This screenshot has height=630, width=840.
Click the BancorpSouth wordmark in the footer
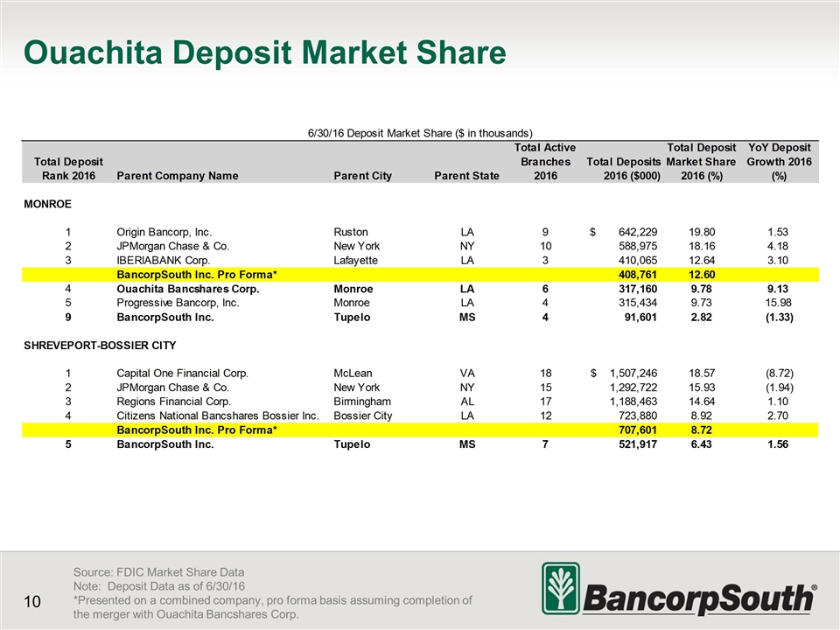[x=700, y=598]
